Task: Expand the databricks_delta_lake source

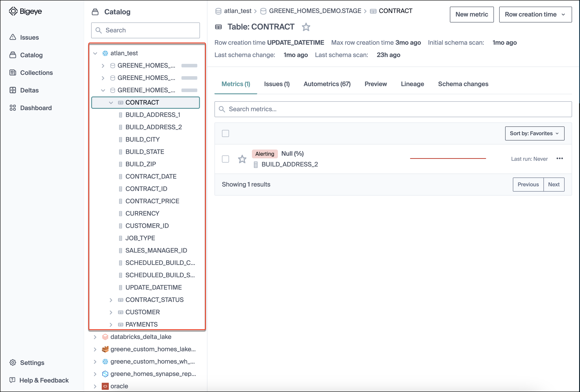Action: 95,337
